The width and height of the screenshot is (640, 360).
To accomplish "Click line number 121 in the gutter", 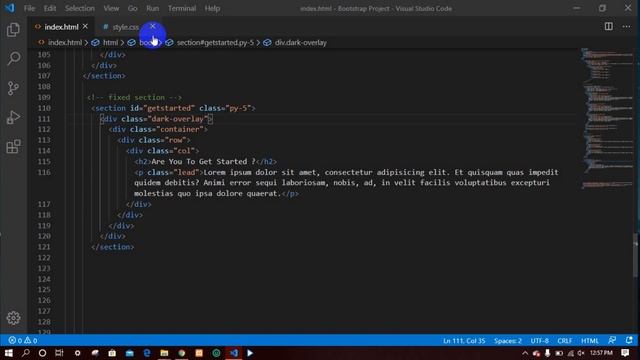I will pyautogui.click(x=44, y=247).
